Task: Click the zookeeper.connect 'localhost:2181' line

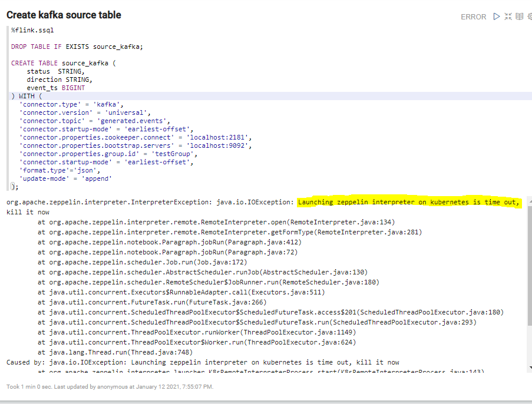Action: point(136,137)
